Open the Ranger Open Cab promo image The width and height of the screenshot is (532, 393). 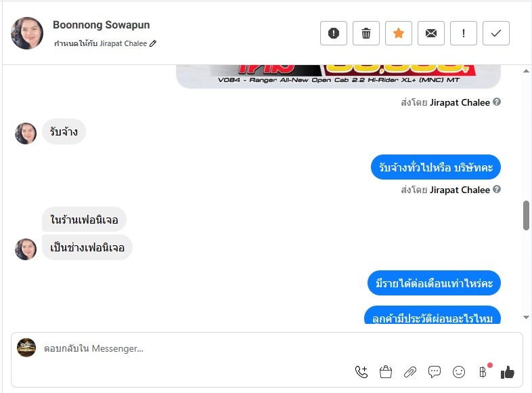tap(338, 77)
